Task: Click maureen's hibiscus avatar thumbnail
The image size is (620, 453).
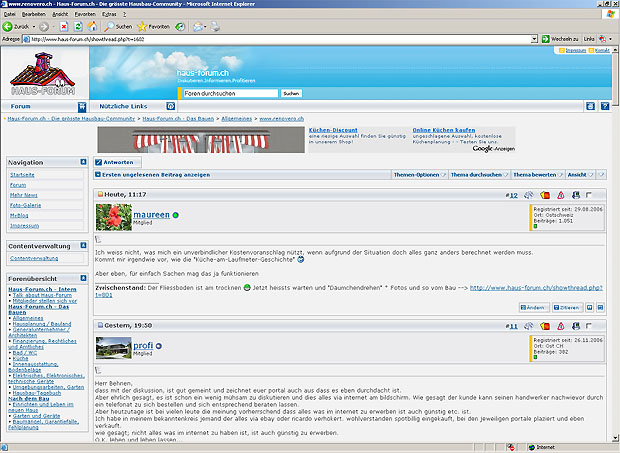Action: [114, 217]
